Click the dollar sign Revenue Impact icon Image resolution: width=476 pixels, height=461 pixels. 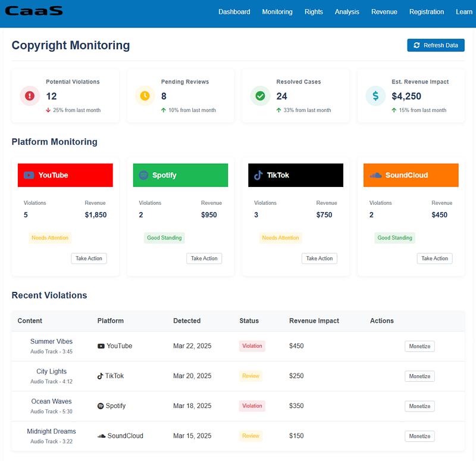[375, 96]
